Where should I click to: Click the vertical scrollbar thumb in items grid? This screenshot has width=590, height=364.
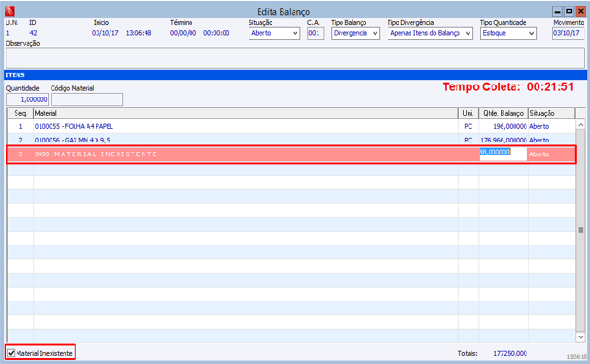click(x=581, y=230)
